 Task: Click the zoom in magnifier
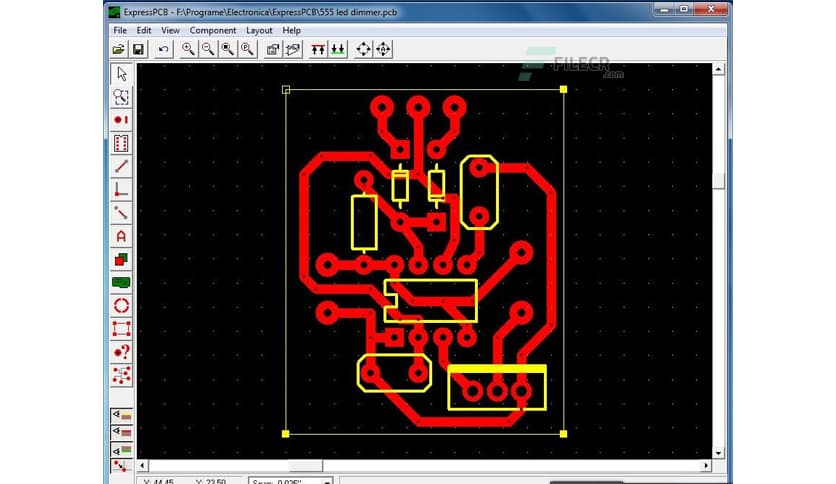[188, 49]
